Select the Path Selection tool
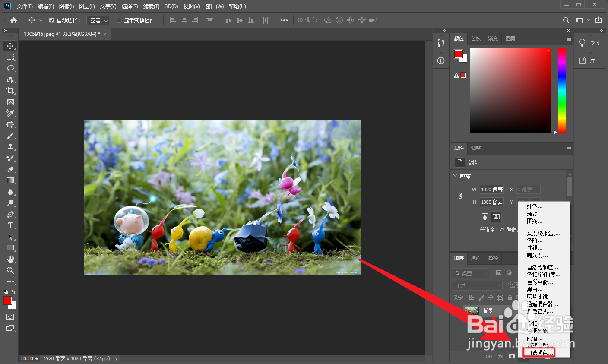Image resolution: width=608 pixels, height=364 pixels. [10, 237]
